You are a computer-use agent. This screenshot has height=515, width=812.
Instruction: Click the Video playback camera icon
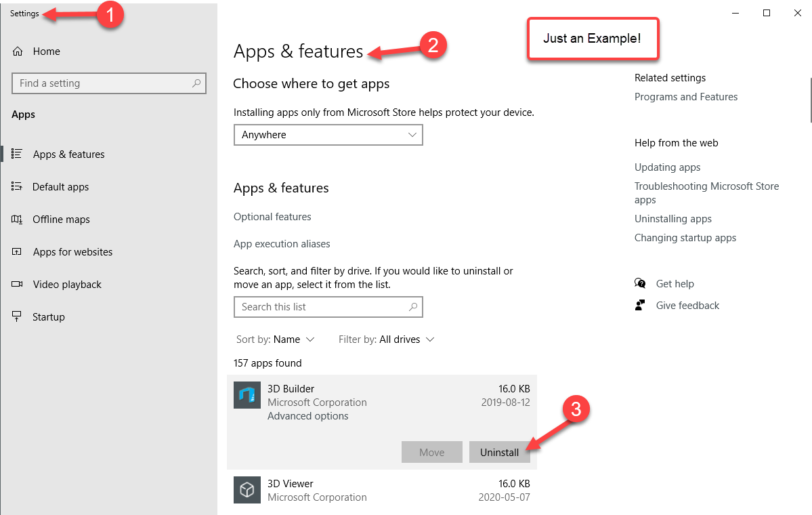[x=16, y=284]
